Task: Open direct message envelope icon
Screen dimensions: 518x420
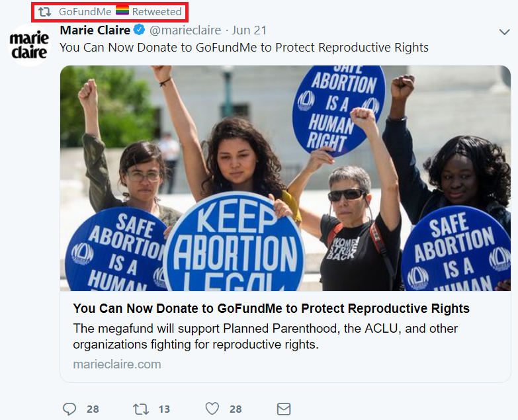Action: 283,409
